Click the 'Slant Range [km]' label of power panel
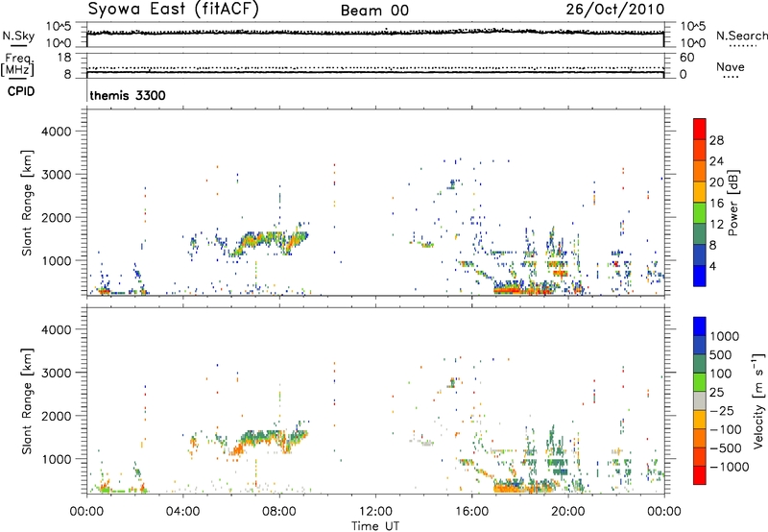The height and width of the screenshot is (532, 768). pos(27,203)
